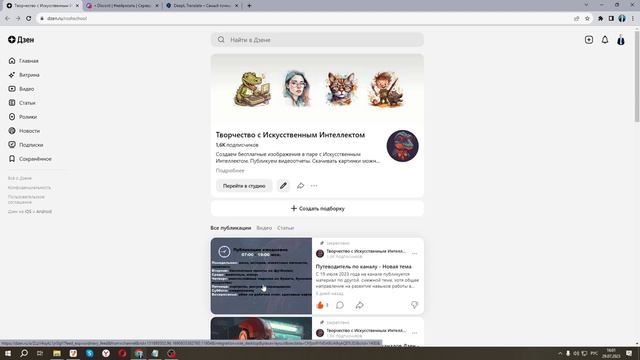This screenshot has height=360, width=640.
Task: Click the crocodile banner illustration
Action: click(x=253, y=89)
